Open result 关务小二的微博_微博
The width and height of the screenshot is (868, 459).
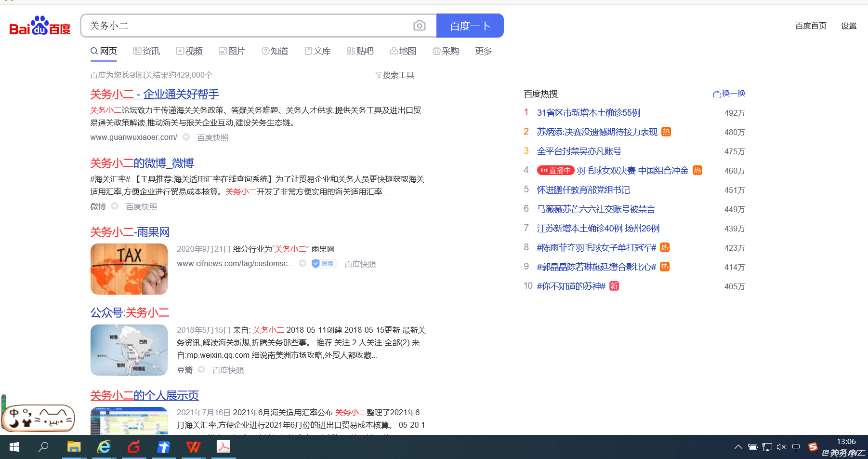[142, 163]
